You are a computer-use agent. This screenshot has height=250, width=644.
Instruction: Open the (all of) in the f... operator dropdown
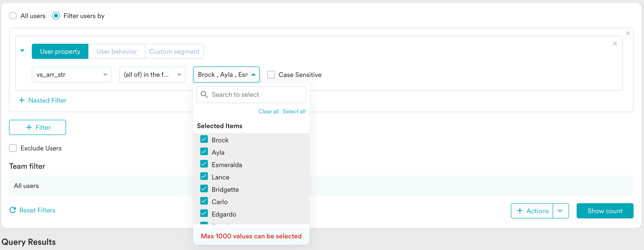tap(152, 75)
